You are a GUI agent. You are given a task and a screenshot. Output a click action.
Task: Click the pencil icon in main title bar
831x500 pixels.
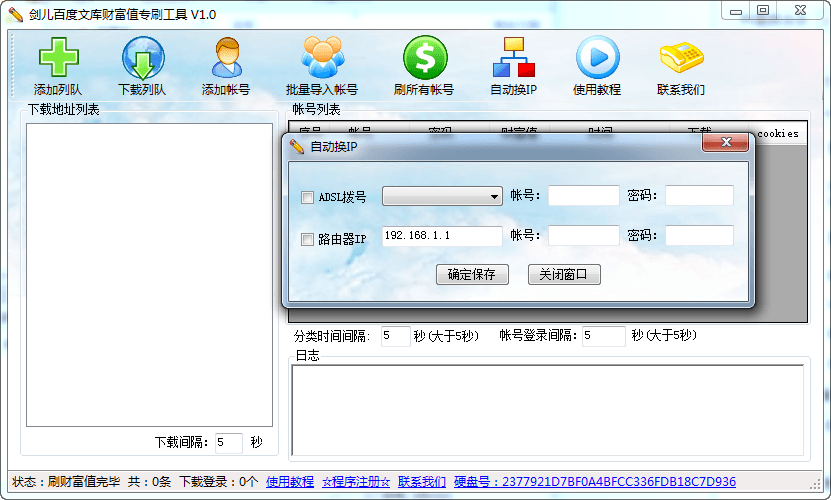click(x=16, y=14)
